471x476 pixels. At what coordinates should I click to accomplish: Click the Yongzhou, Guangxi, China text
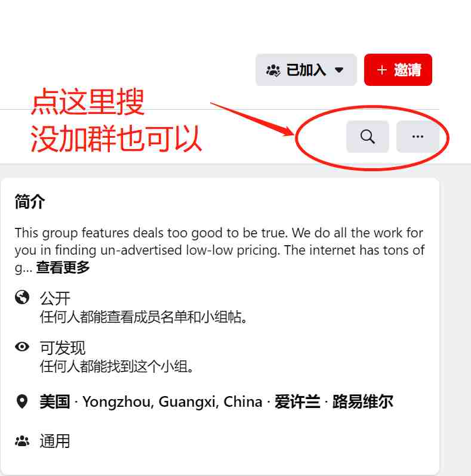coord(173,402)
